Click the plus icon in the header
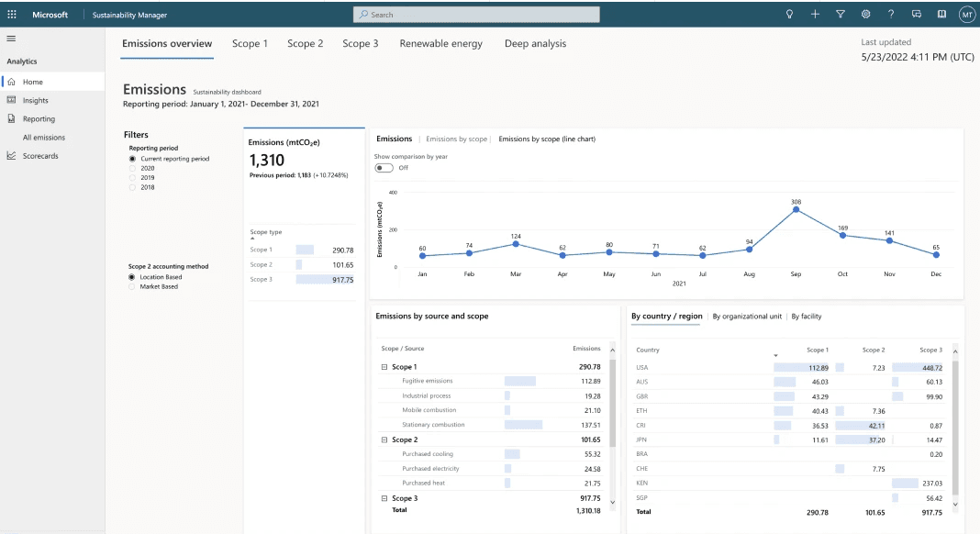The width and height of the screenshot is (980, 534). pos(815,15)
